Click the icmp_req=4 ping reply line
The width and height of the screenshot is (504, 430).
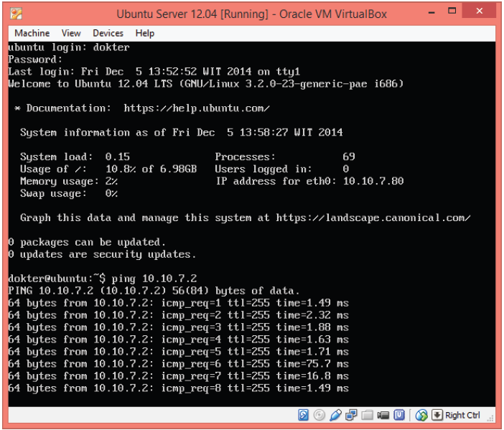[178, 340]
